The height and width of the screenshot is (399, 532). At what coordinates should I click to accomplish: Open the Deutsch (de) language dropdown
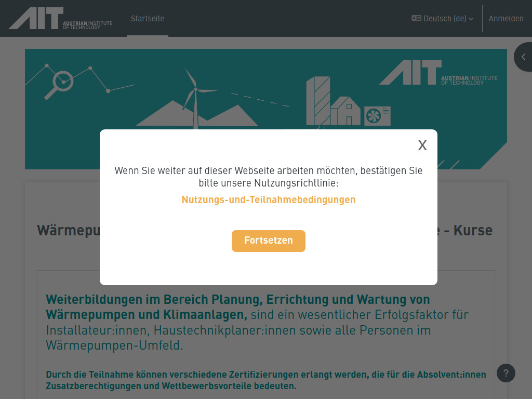pos(443,18)
